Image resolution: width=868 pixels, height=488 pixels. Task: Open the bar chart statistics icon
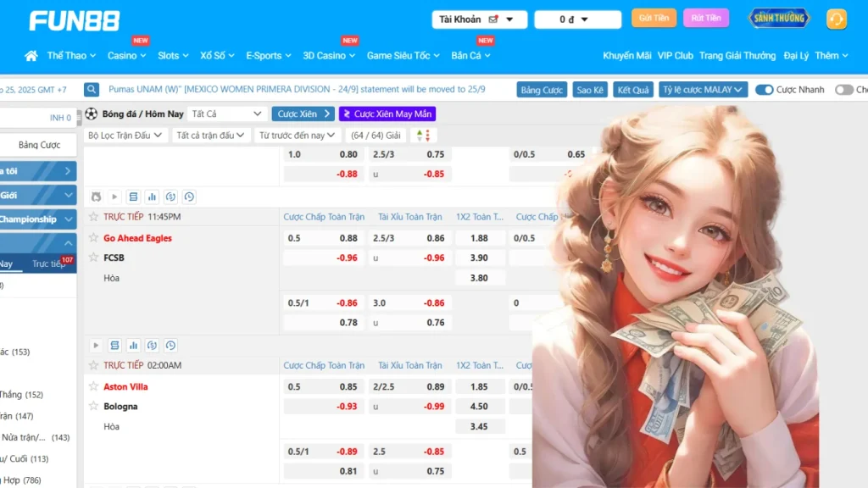click(x=152, y=197)
